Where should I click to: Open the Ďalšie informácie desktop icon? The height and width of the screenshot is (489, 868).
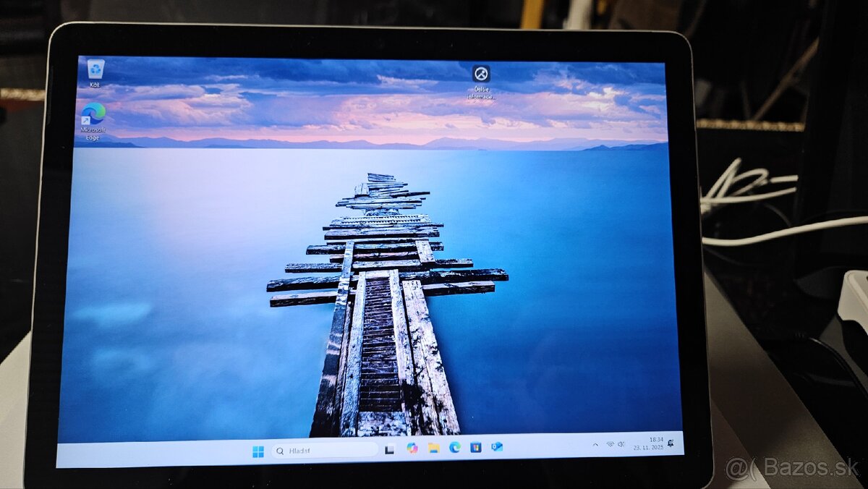coord(481,75)
